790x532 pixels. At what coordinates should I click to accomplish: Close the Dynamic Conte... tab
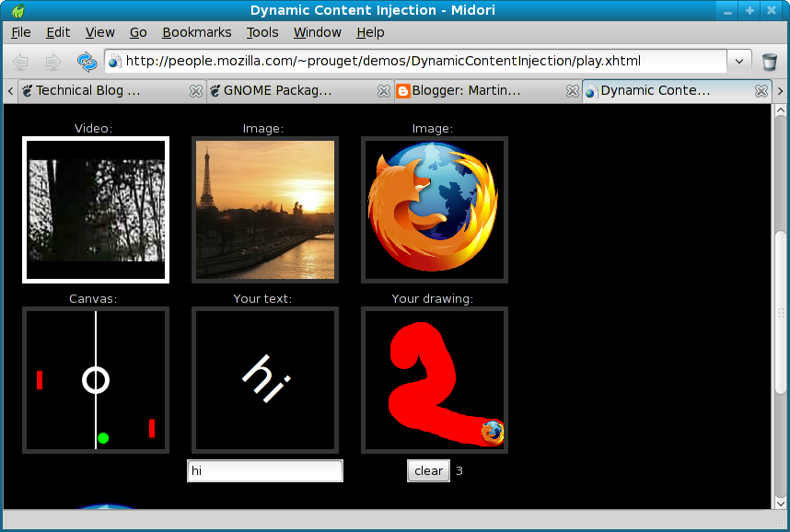[x=761, y=91]
